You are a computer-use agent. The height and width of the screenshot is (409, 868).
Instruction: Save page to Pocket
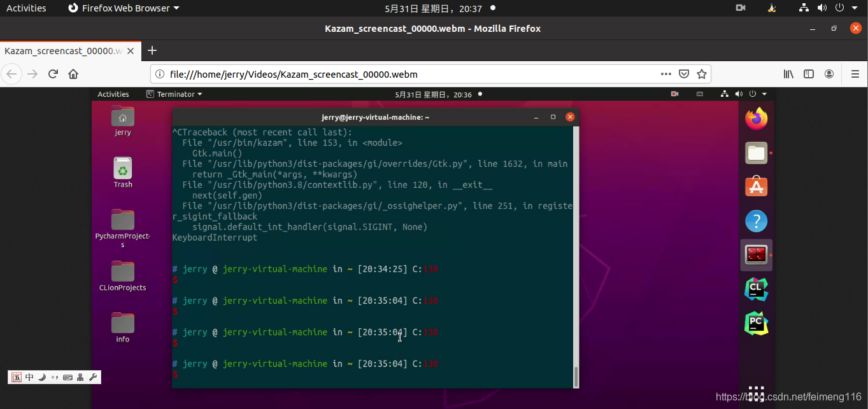(684, 74)
